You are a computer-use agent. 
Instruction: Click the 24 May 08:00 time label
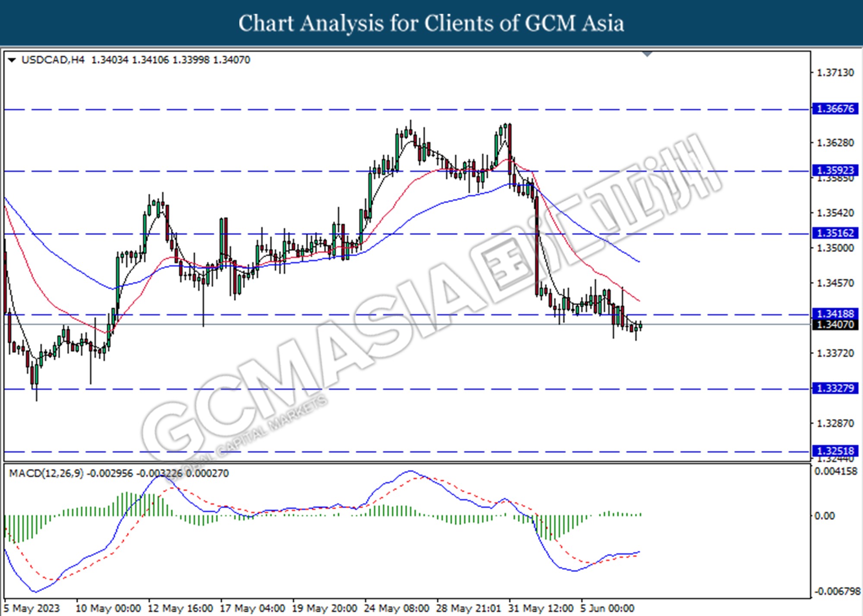point(397,609)
